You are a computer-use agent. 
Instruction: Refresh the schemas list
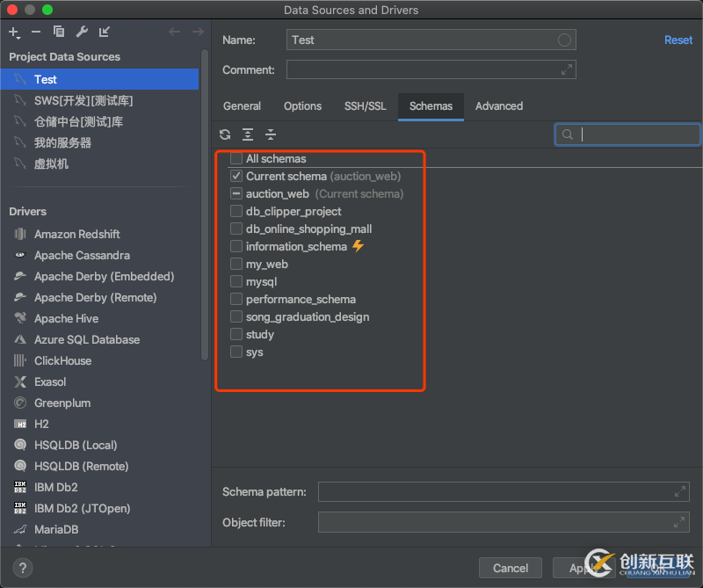click(225, 134)
